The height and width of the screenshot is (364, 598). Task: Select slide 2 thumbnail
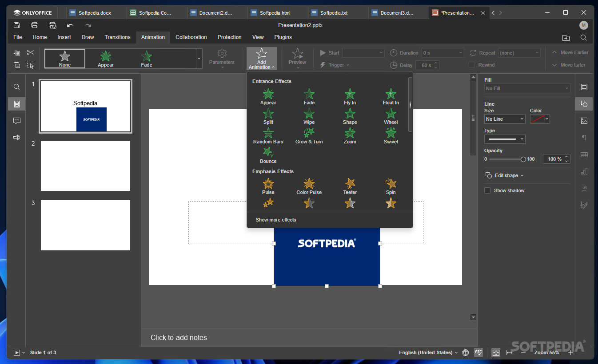[x=85, y=166]
